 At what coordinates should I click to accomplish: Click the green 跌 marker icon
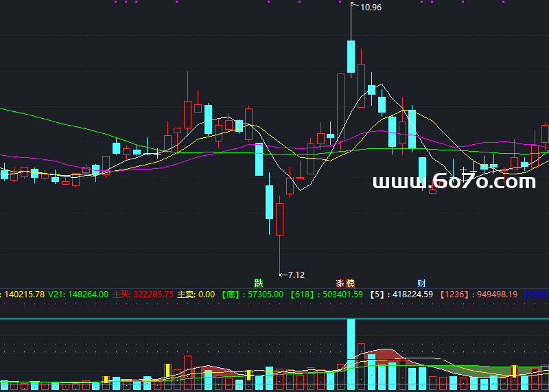pos(259,283)
